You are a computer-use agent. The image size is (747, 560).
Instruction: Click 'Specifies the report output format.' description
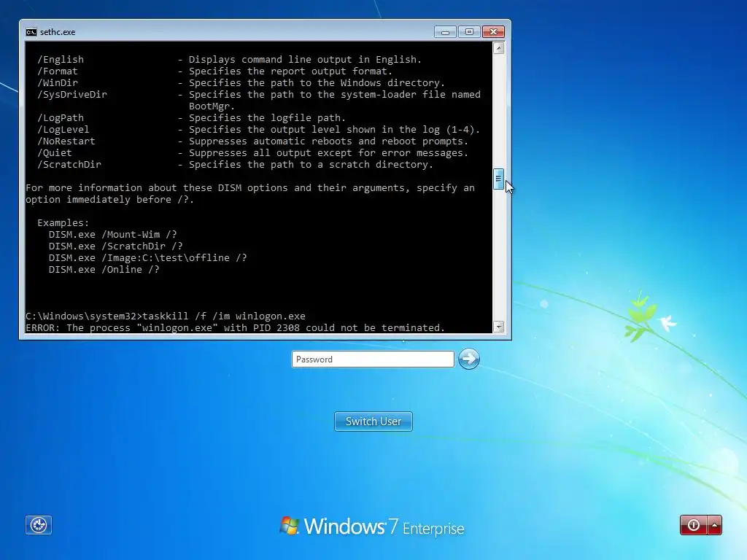pos(290,71)
